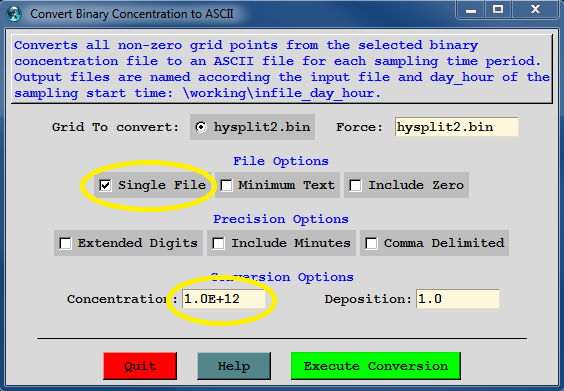Viewport: 564px width, 391px height.
Task: Click the Deposition conversion factor field
Action: click(458, 299)
